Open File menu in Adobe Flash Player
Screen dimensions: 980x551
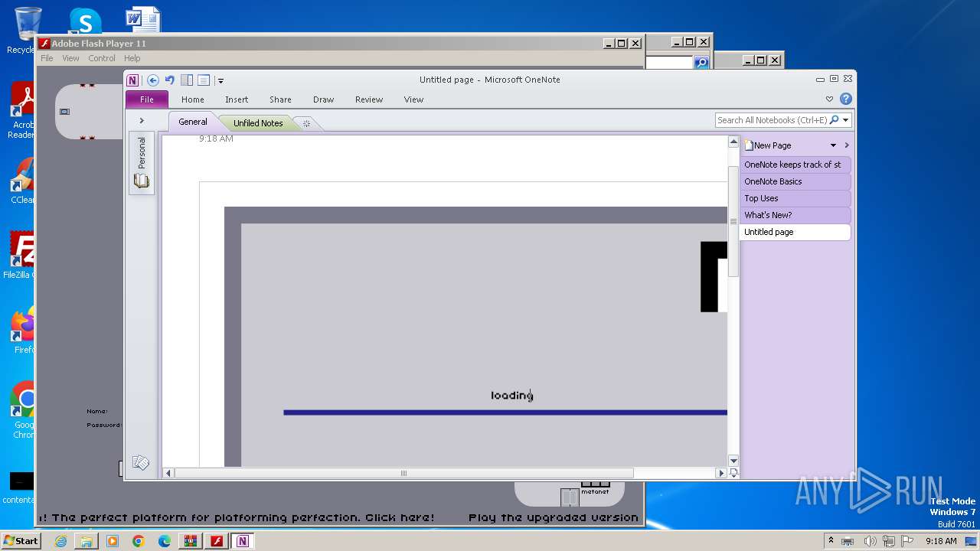click(47, 58)
